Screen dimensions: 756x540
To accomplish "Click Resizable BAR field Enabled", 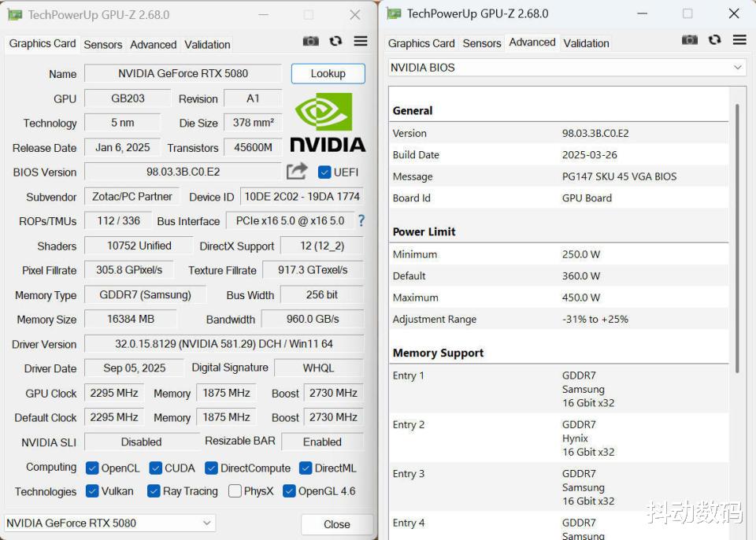I will 322,442.
